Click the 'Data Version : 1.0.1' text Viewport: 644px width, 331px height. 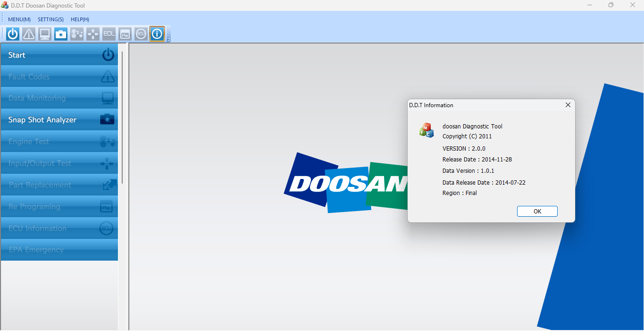[468, 171]
